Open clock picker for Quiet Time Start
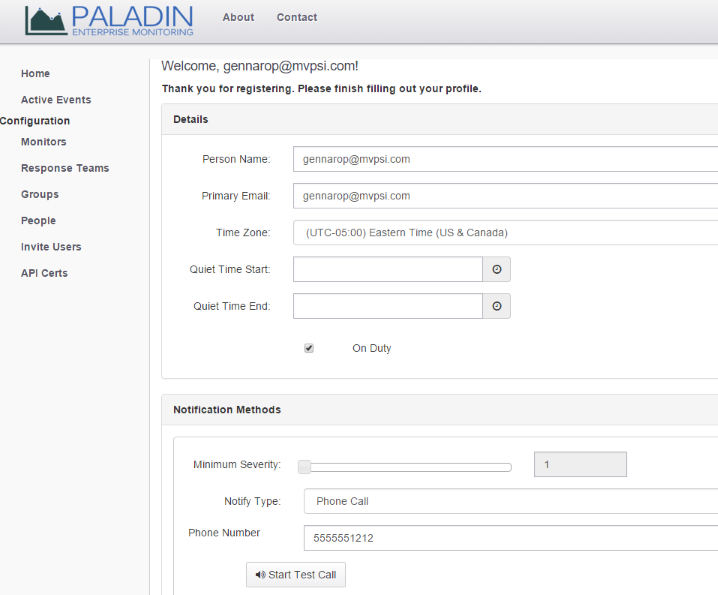 (x=496, y=269)
